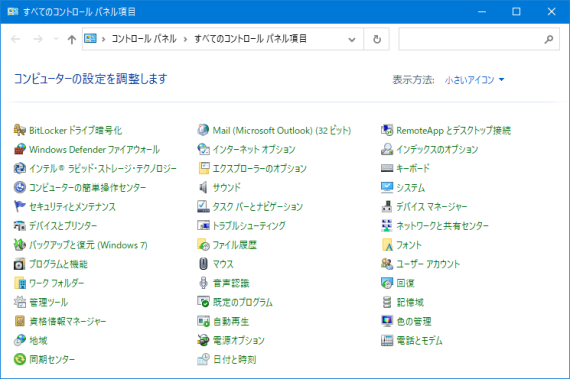The width and height of the screenshot is (570, 379).
Task: Click タスク バーとナビゲーション icon
Action: coord(203,206)
